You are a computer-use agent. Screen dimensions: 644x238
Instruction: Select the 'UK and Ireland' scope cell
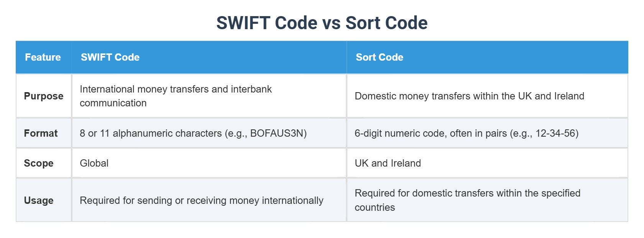tap(388, 163)
